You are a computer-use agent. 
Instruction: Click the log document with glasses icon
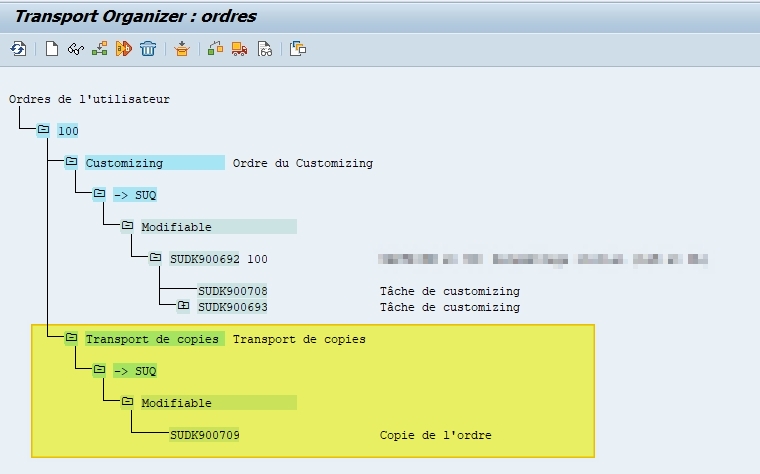tap(264, 48)
